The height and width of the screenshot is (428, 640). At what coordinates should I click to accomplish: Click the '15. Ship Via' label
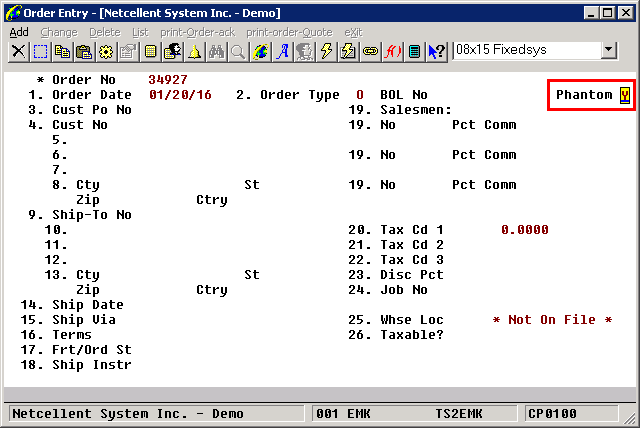tap(68, 320)
